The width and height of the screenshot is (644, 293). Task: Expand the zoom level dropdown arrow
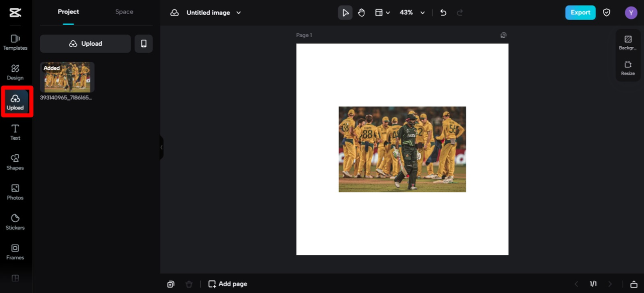(x=423, y=13)
